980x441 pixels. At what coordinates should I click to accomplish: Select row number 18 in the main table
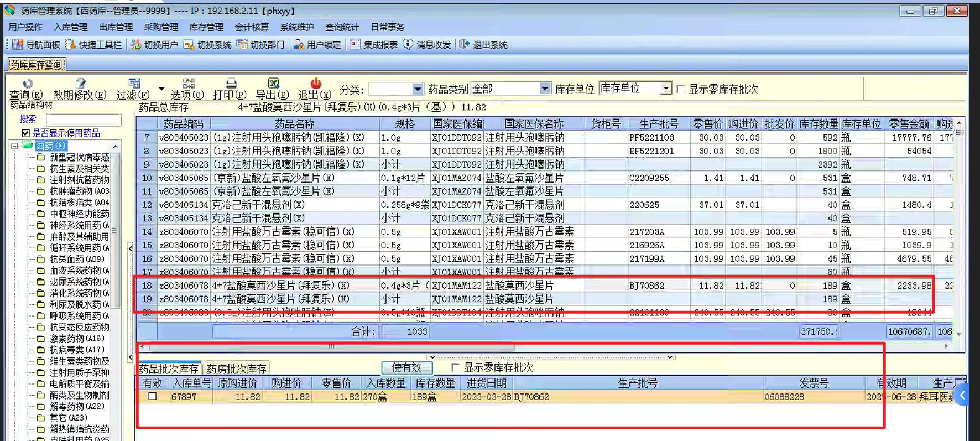click(x=147, y=286)
